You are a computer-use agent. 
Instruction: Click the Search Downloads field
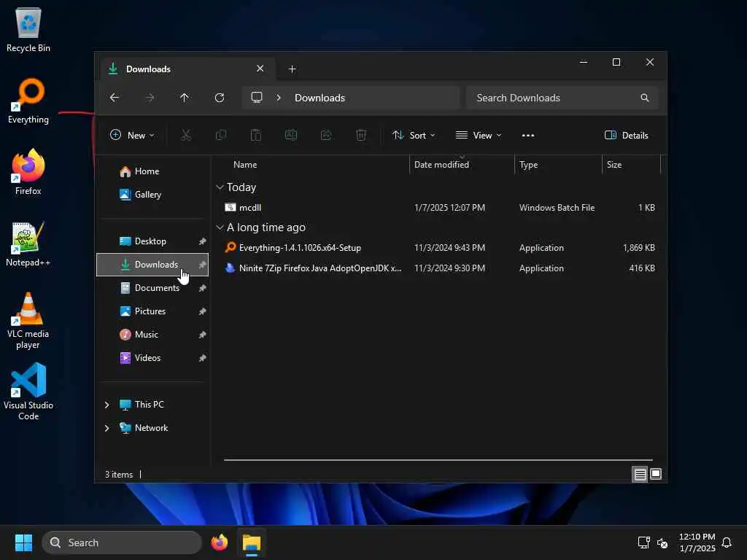pyautogui.click(x=562, y=98)
